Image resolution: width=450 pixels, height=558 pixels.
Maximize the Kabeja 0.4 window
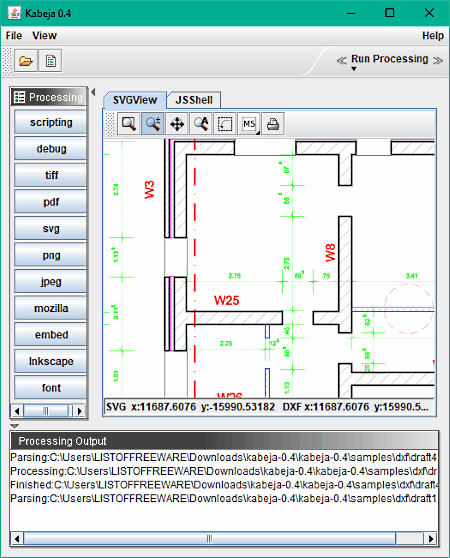pos(390,13)
